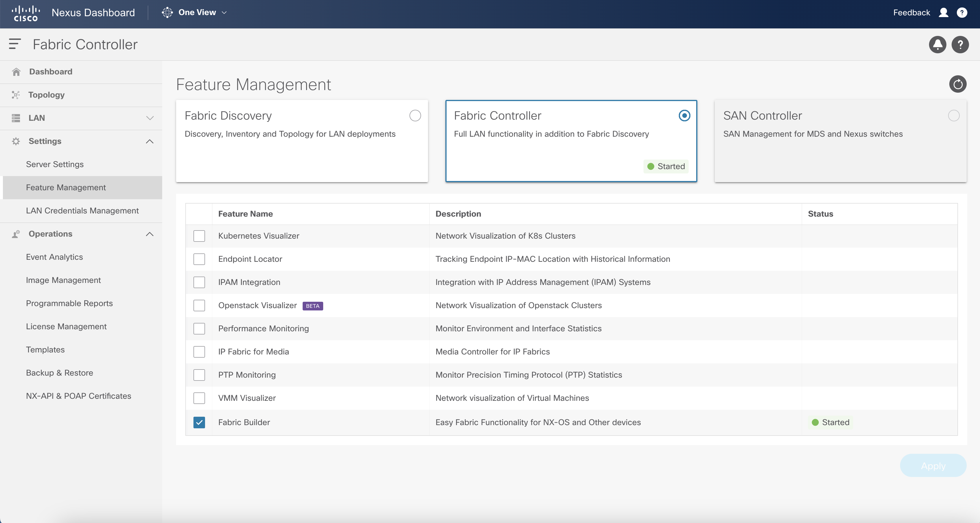Open Server Settings
Viewport: 980px width, 523px height.
pyautogui.click(x=55, y=164)
